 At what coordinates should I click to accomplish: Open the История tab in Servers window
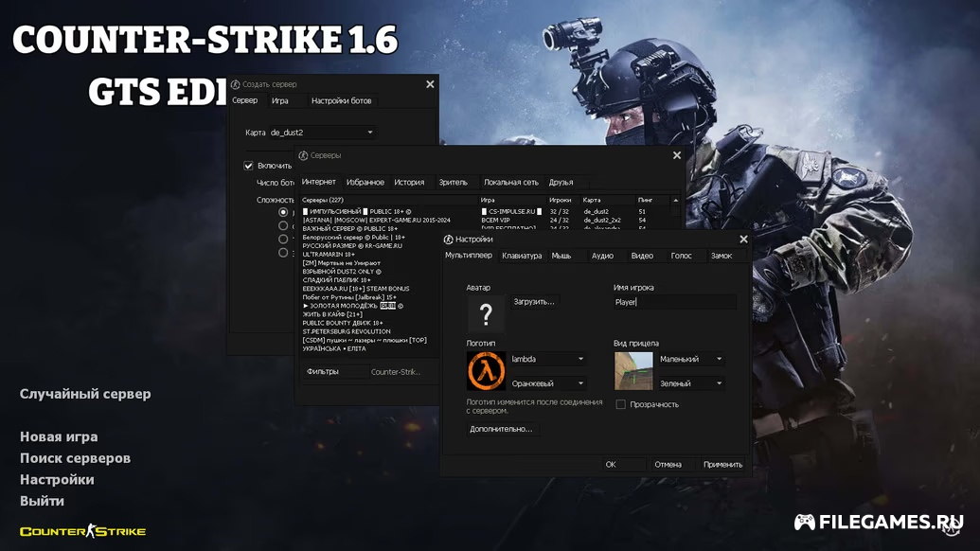[409, 183]
